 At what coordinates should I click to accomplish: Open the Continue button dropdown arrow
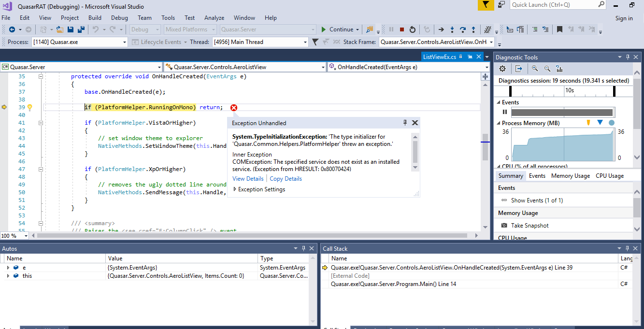click(x=358, y=29)
